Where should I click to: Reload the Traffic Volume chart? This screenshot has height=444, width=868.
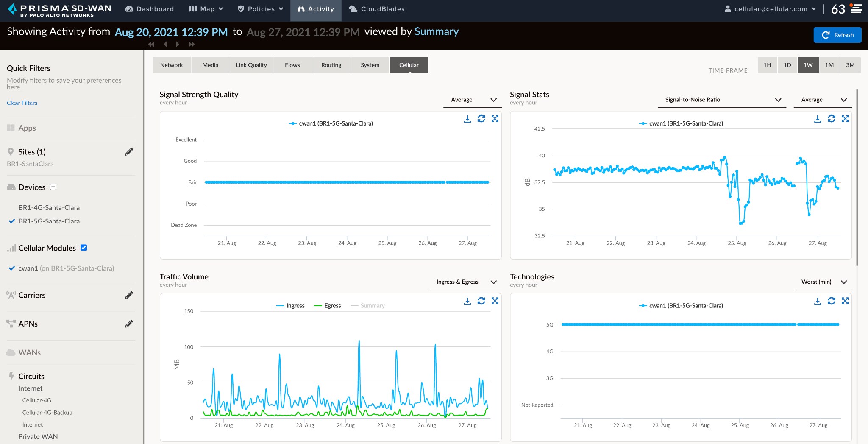pyautogui.click(x=481, y=301)
